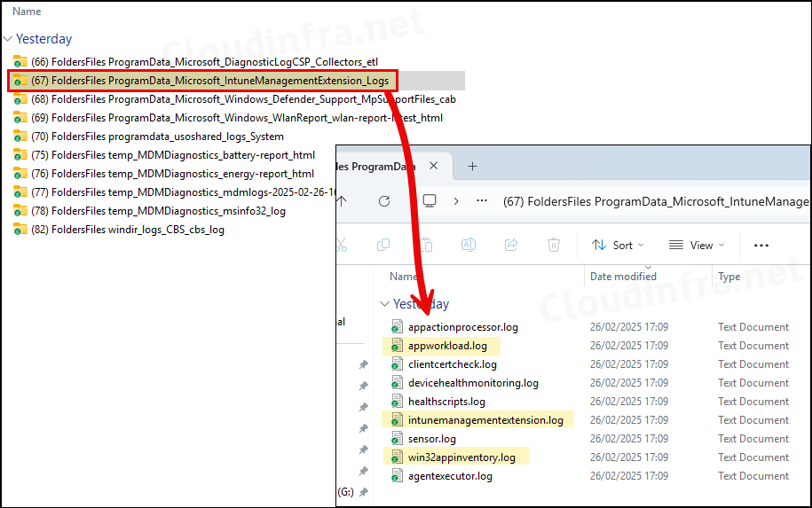The image size is (812, 508).
Task: Click the address bar path text
Action: pyautogui.click(x=656, y=202)
